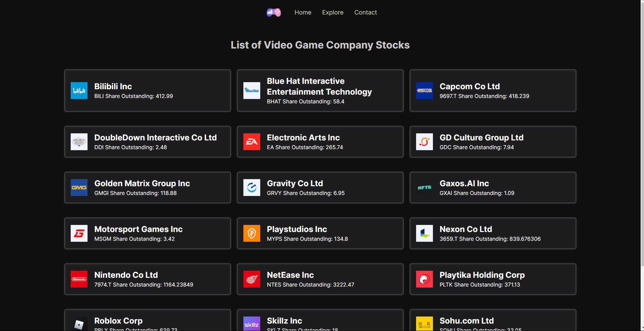
Task: Select the Playtika Holding Corp title
Action: point(482,275)
